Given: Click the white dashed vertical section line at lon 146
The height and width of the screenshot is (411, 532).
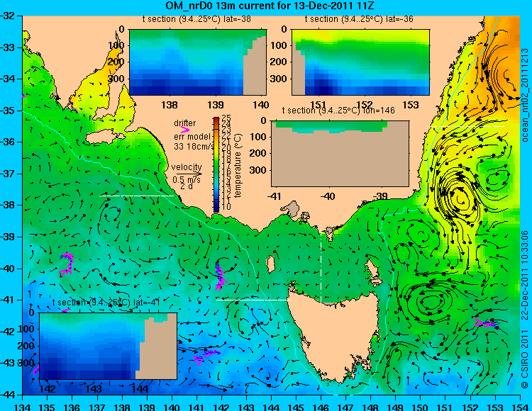Looking at the screenshot, I should (x=321, y=261).
